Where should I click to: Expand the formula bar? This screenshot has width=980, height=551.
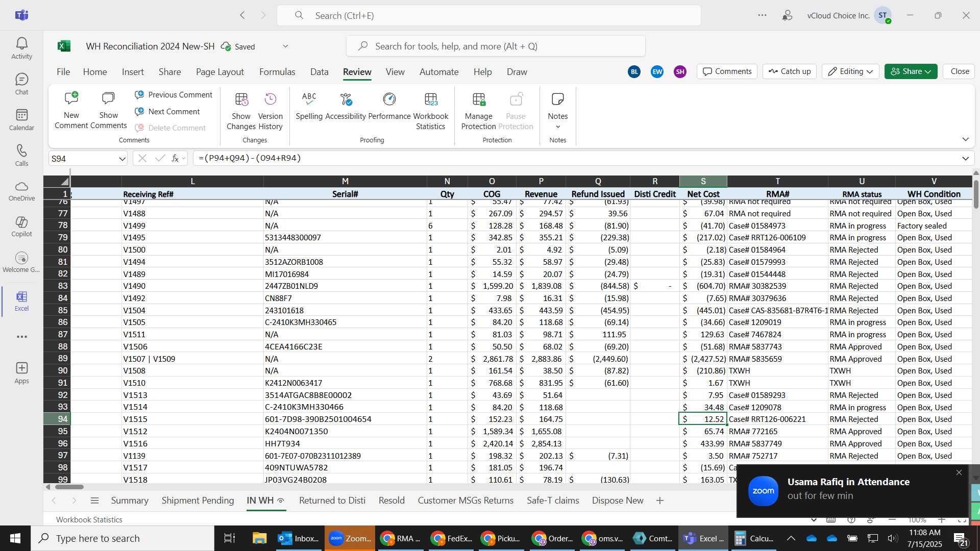click(x=965, y=158)
